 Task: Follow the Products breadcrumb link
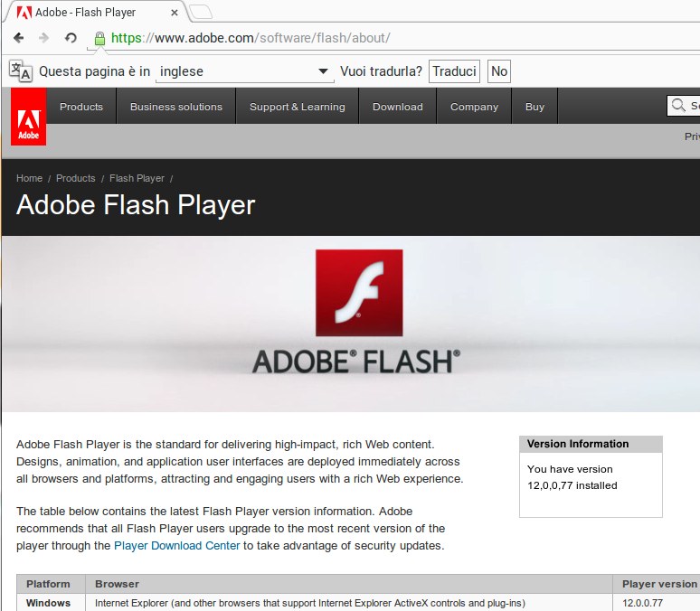click(x=75, y=178)
